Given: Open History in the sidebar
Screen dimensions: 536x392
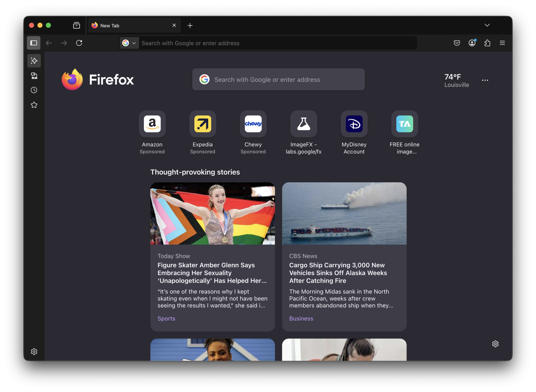Looking at the screenshot, I should click(34, 90).
